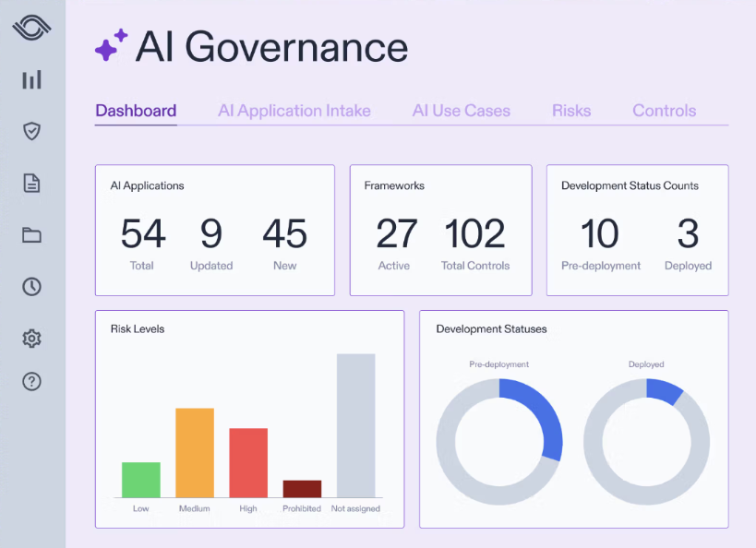Click the AI Applications card title
The height and width of the screenshot is (548, 756).
click(147, 185)
